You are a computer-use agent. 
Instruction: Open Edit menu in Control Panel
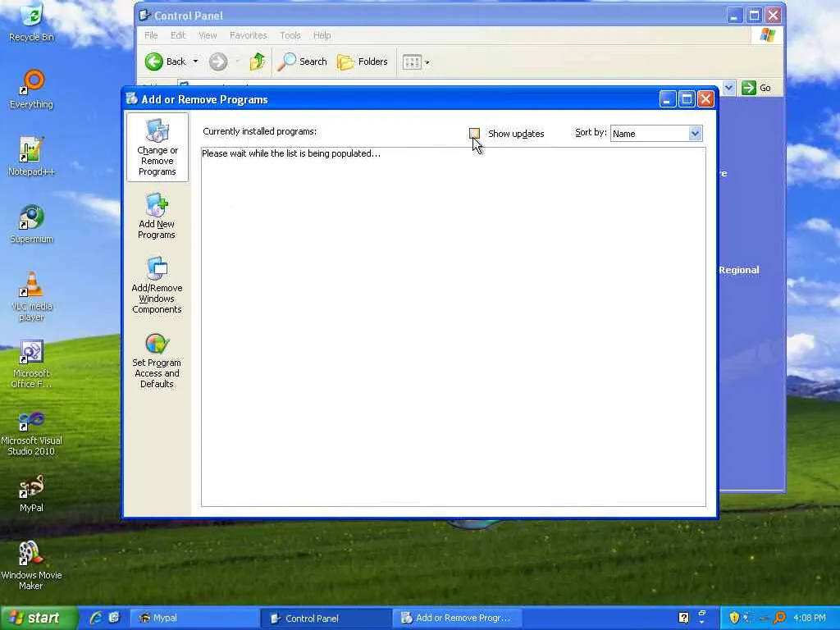(178, 35)
